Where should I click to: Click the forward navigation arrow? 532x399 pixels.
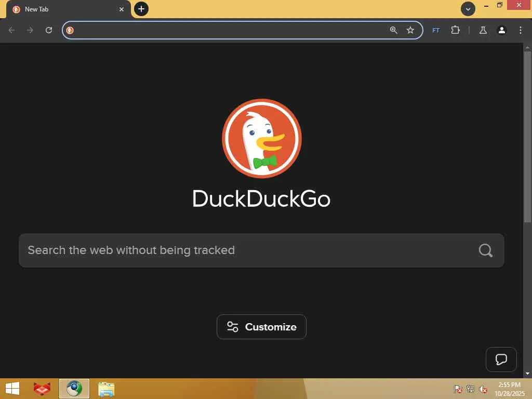30,30
